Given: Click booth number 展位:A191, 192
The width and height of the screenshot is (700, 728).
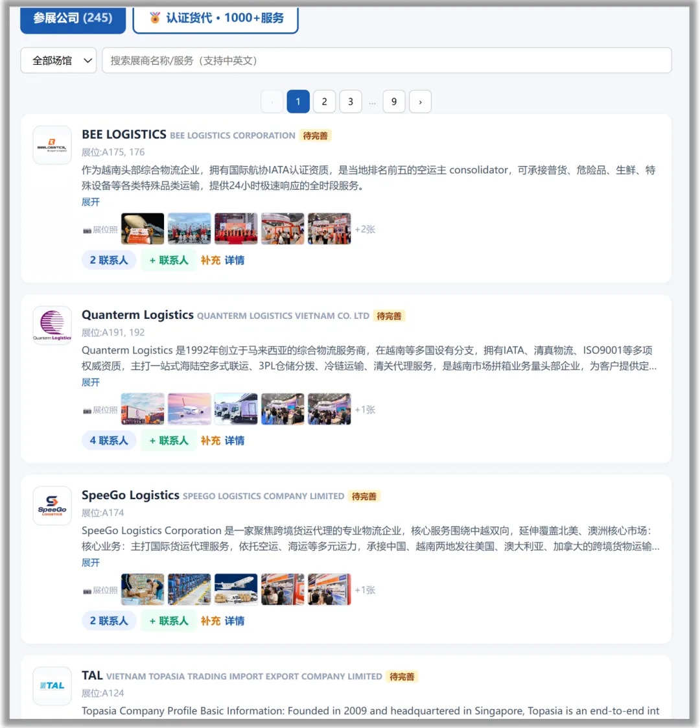Looking at the screenshot, I should (113, 333).
